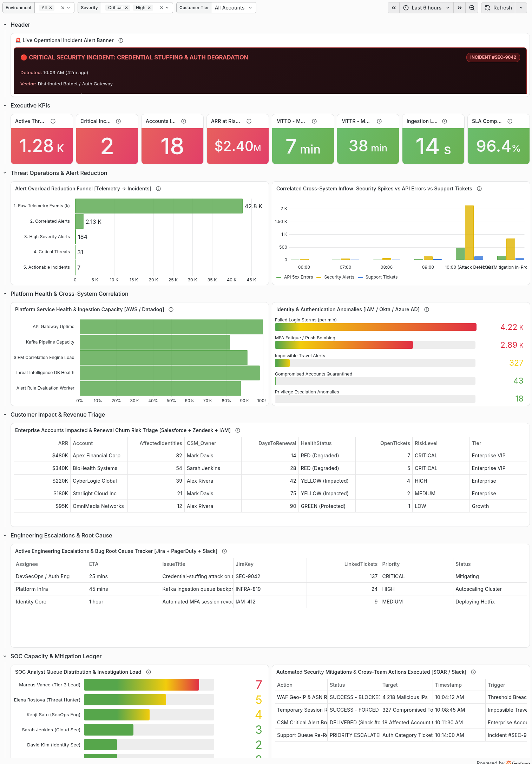Toggle Support Tickets legend series
The width and height of the screenshot is (532, 764).
pyautogui.click(x=378, y=277)
